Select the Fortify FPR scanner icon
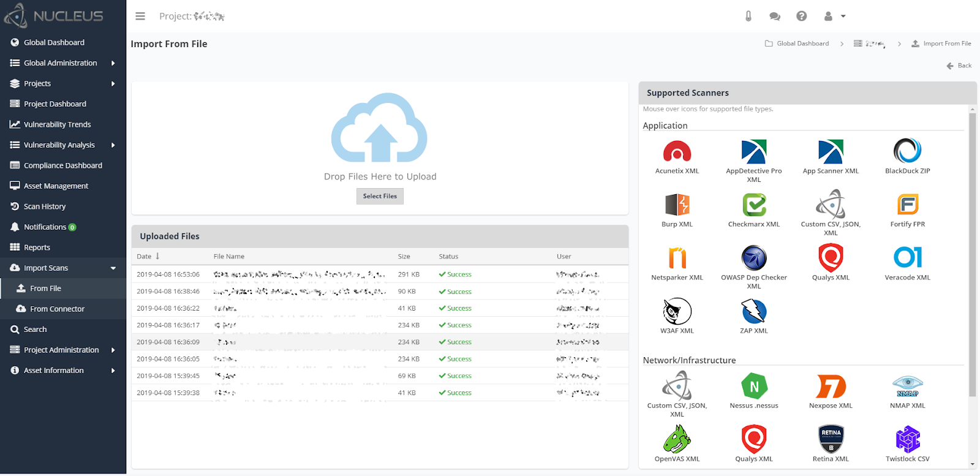The width and height of the screenshot is (980, 476). click(x=908, y=205)
